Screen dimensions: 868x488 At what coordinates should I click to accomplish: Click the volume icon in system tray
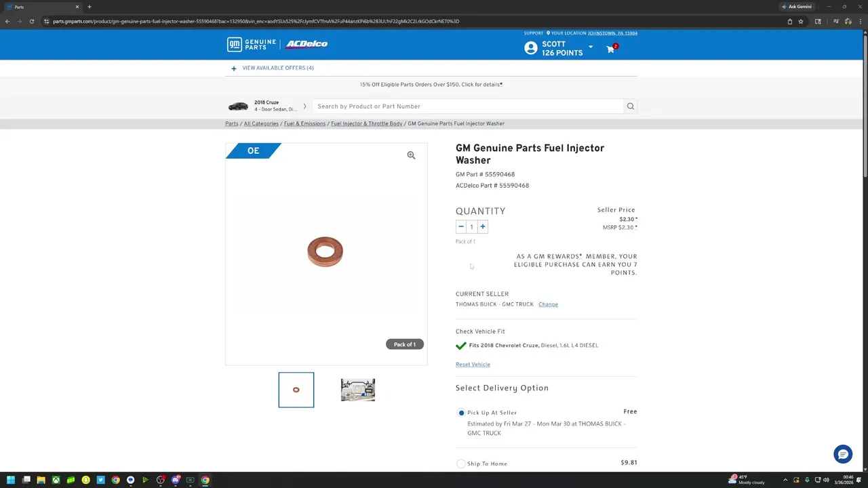826,480
